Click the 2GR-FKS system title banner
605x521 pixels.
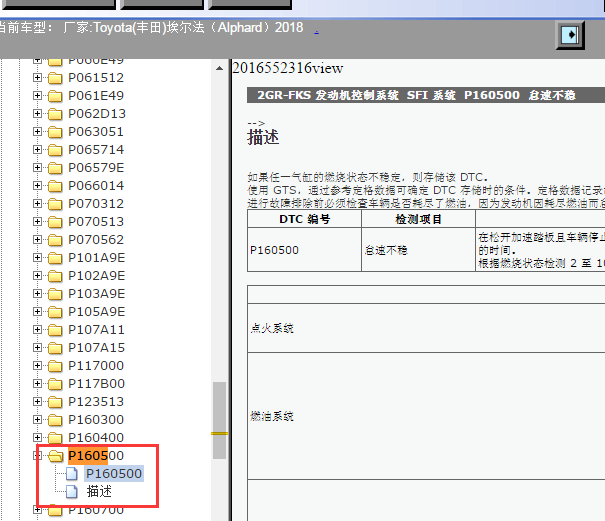426,95
